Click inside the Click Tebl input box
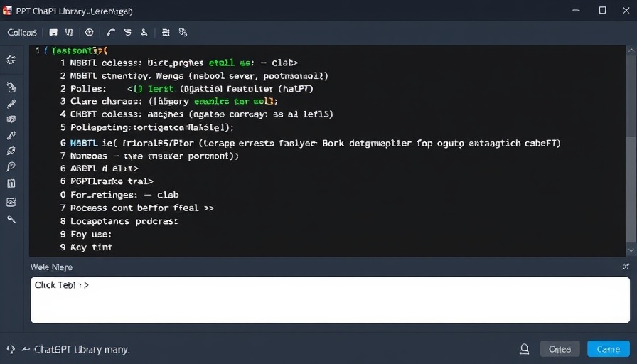The height and width of the screenshot is (364, 637). pyautogui.click(x=331, y=300)
